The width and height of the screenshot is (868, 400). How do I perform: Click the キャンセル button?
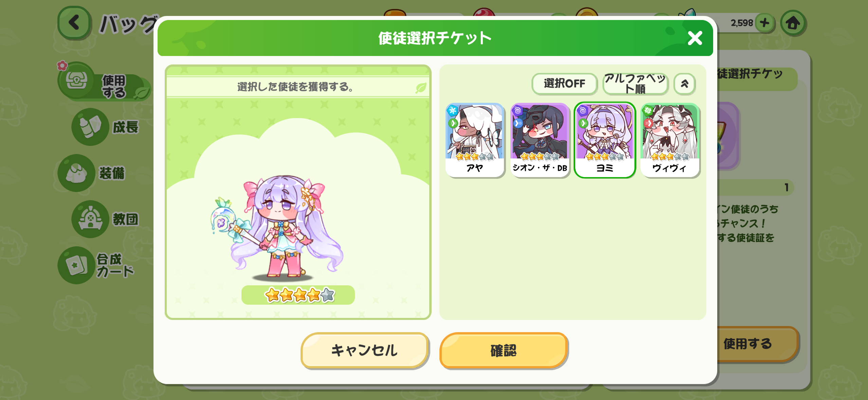364,350
